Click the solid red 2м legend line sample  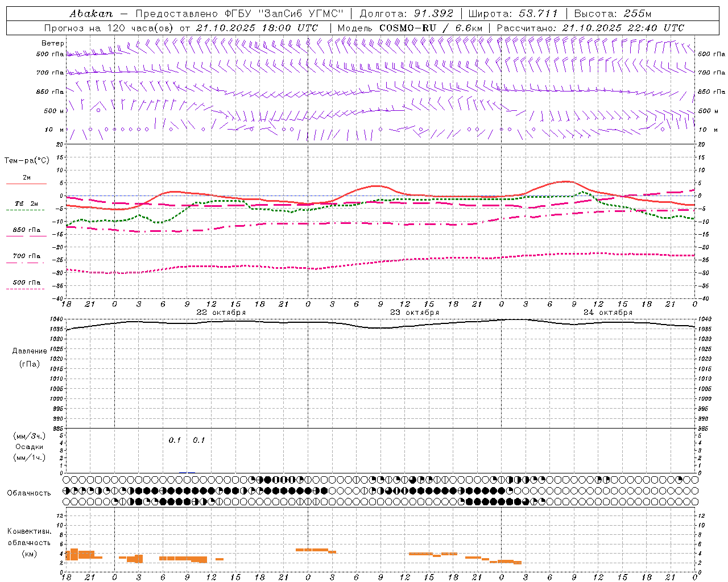click(26, 184)
